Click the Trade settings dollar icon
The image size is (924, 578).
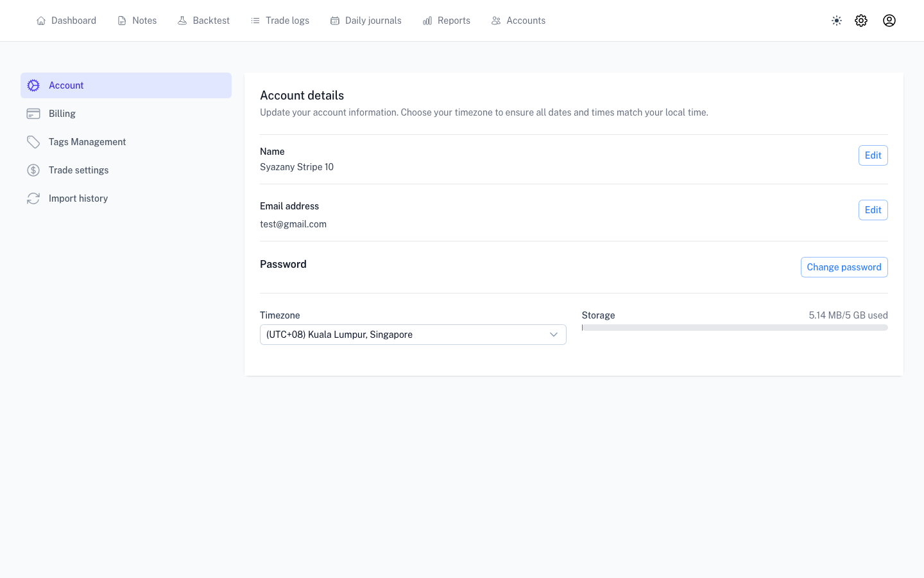(33, 170)
